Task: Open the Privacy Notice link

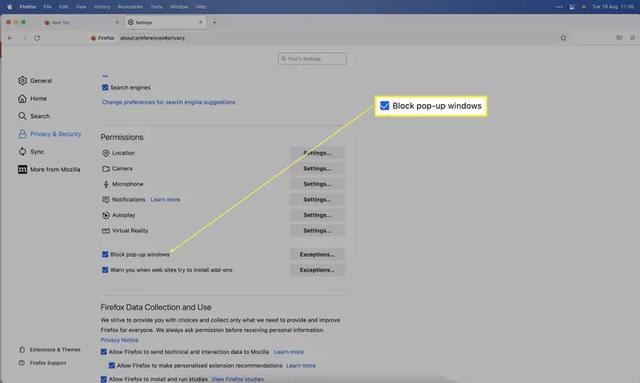Action: pos(120,340)
